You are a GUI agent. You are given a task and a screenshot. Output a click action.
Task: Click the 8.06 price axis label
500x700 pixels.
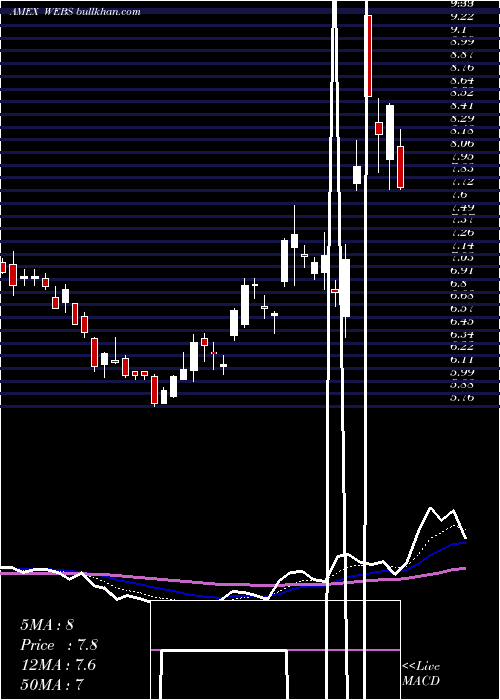pos(462,144)
